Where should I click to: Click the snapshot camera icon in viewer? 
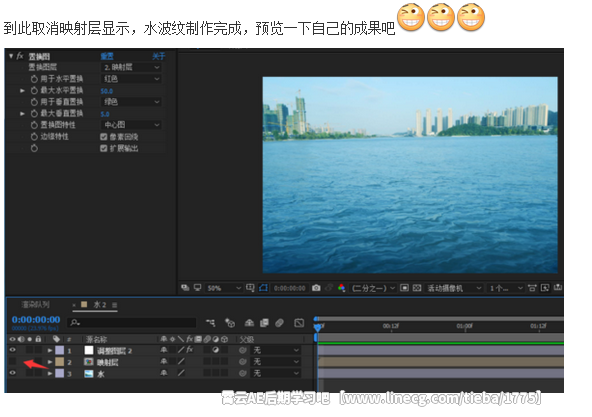coord(316,288)
